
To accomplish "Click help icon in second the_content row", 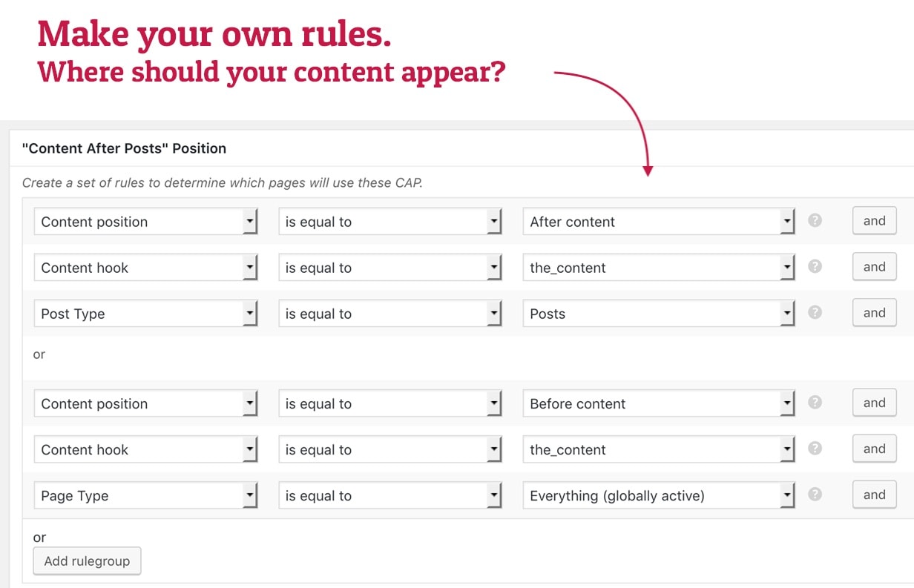I will click(815, 449).
